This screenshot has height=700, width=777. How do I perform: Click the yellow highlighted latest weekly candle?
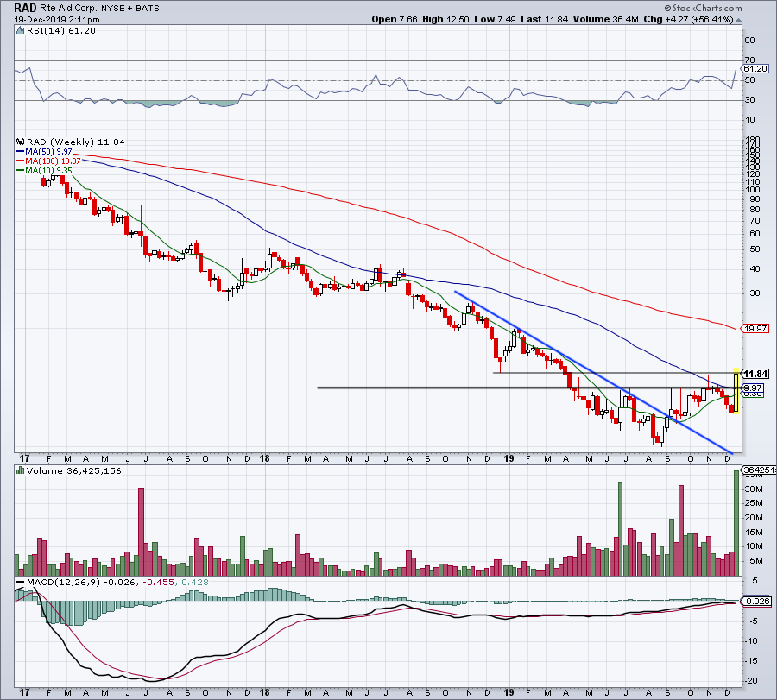736,391
